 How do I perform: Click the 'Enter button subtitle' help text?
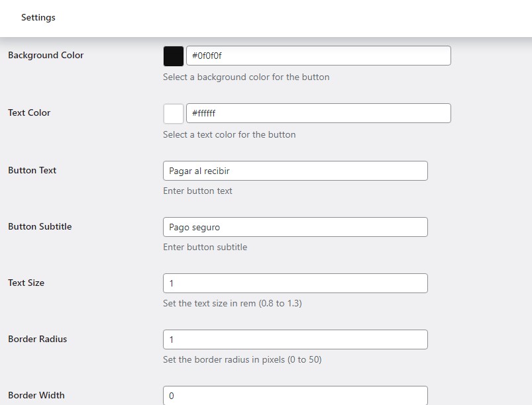pos(205,247)
